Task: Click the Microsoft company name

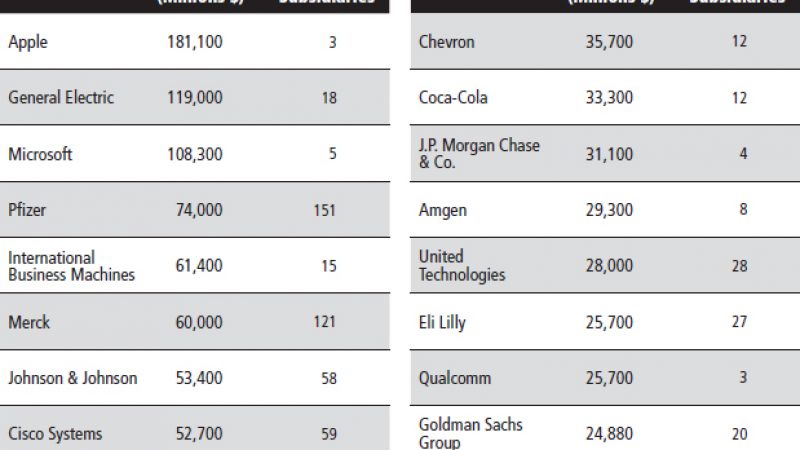Action: pos(40,155)
